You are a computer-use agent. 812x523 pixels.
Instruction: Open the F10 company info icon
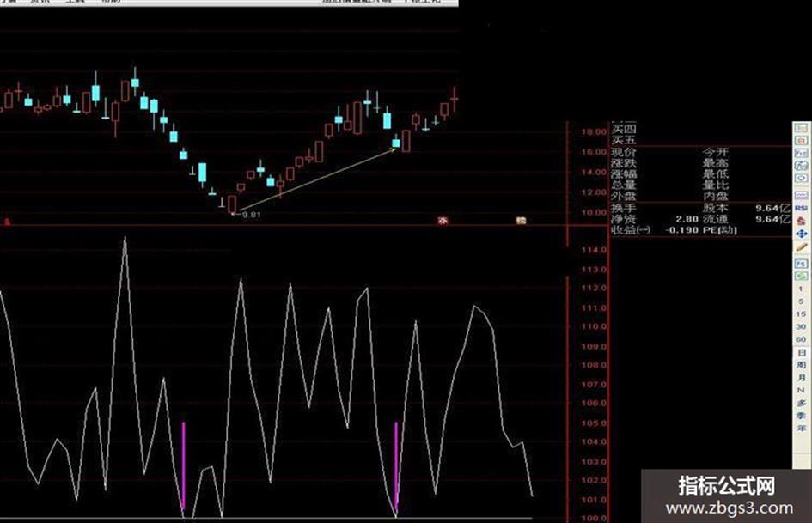point(801,153)
